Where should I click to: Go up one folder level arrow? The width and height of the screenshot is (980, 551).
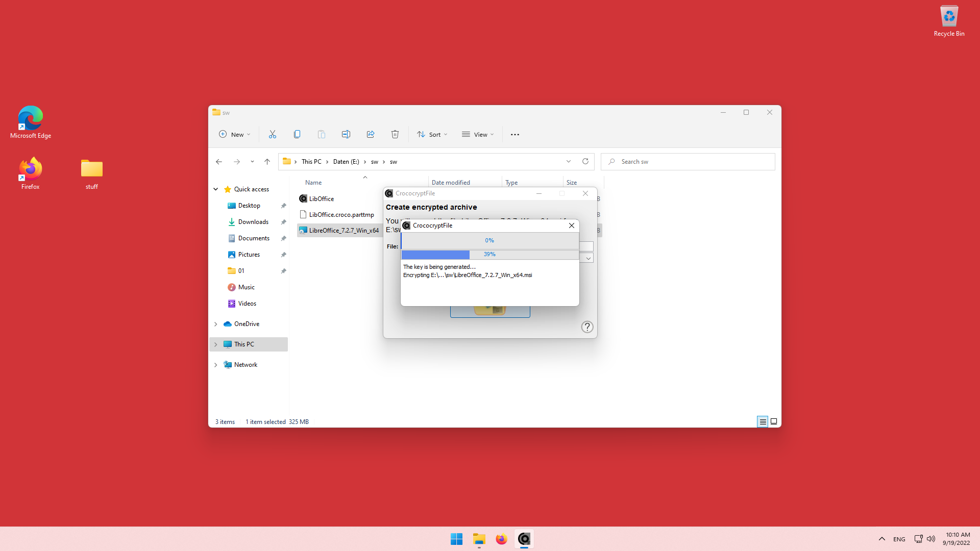tap(267, 162)
